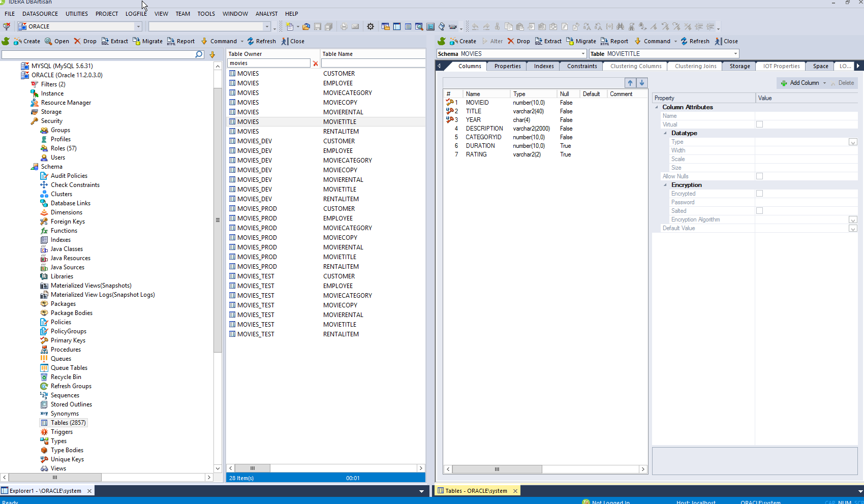Click Refresh in the Explorer toolbar
The width and height of the screenshot is (864, 504).
[261, 41]
